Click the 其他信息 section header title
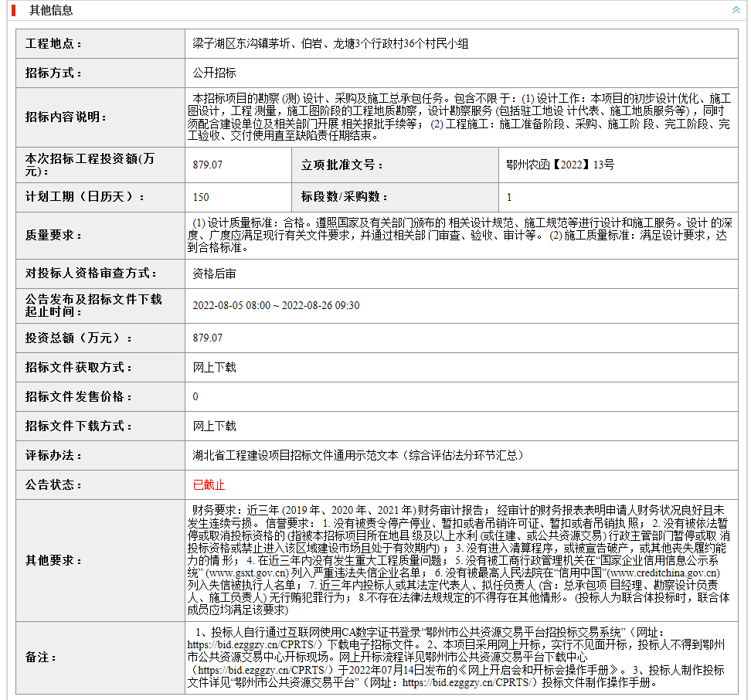The height and width of the screenshot is (700, 751). (51, 10)
